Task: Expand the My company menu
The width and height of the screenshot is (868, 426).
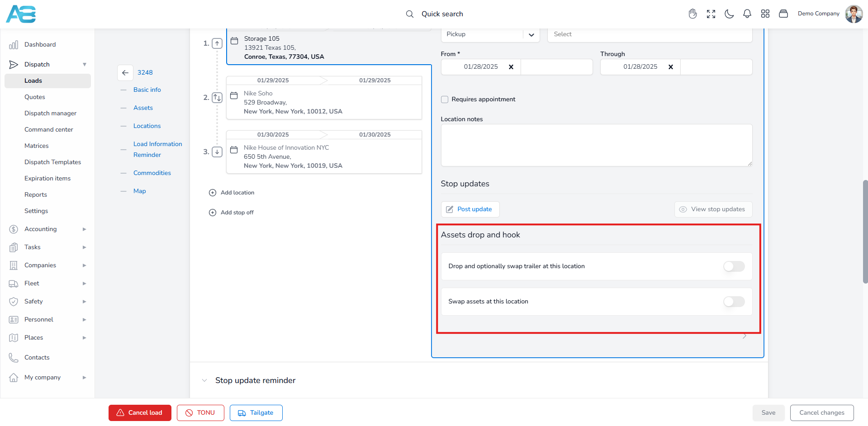Action: click(x=85, y=378)
